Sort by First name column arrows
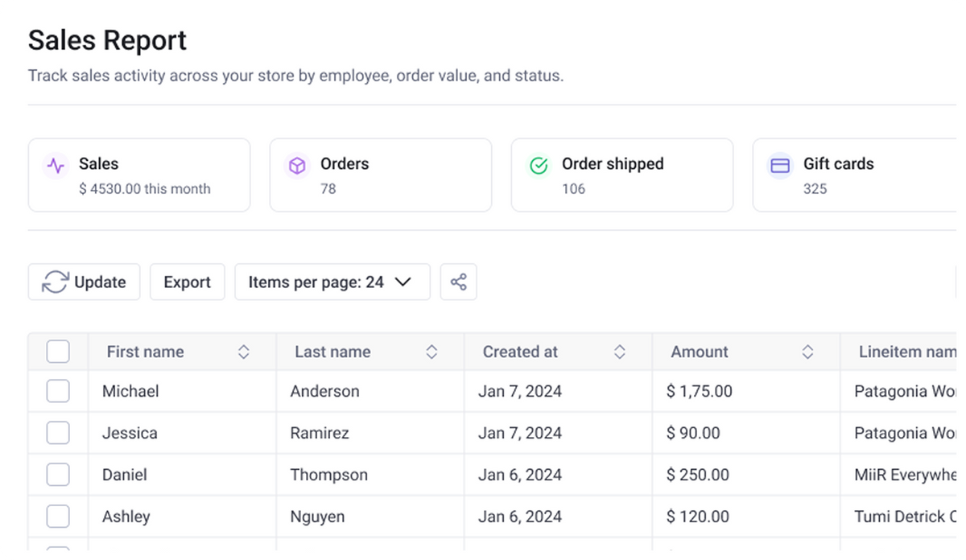 coord(244,352)
